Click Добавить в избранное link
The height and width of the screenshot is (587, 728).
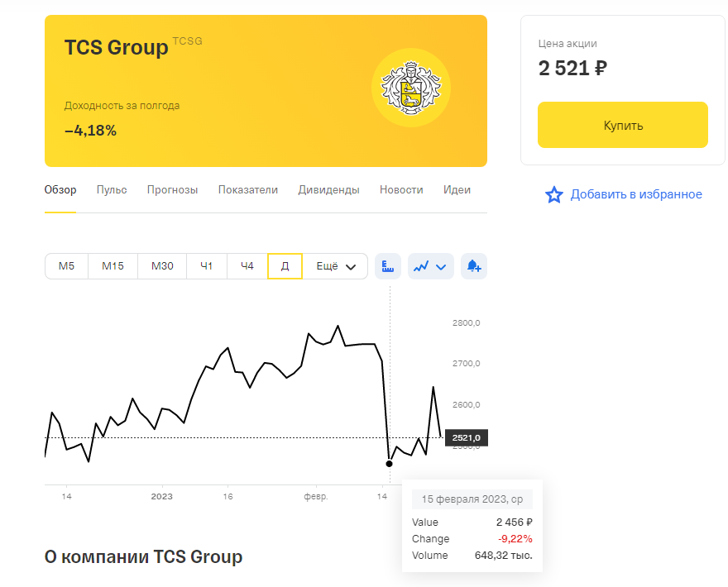tap(636, 194)
